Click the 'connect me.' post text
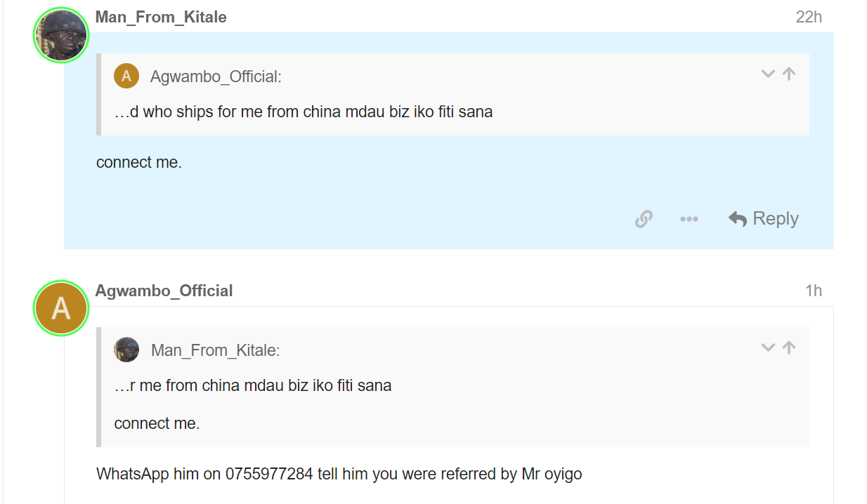The width and height of the screenshot is (867, 504). click(x=139, y=162)
